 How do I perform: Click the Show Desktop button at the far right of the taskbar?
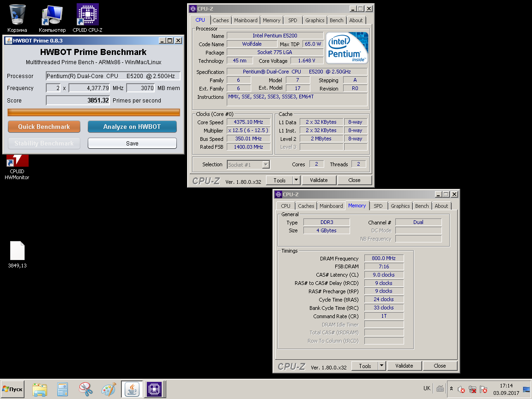[527, 389]
